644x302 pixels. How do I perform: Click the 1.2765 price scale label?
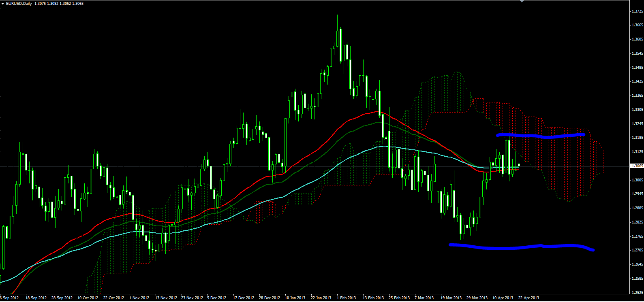tap(638, 236)
